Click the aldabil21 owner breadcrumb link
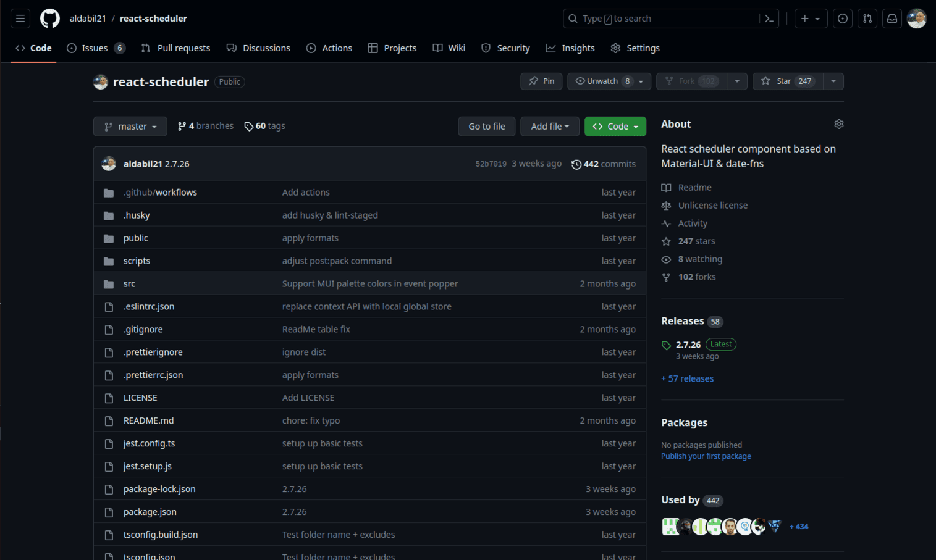 coord(88,19)
